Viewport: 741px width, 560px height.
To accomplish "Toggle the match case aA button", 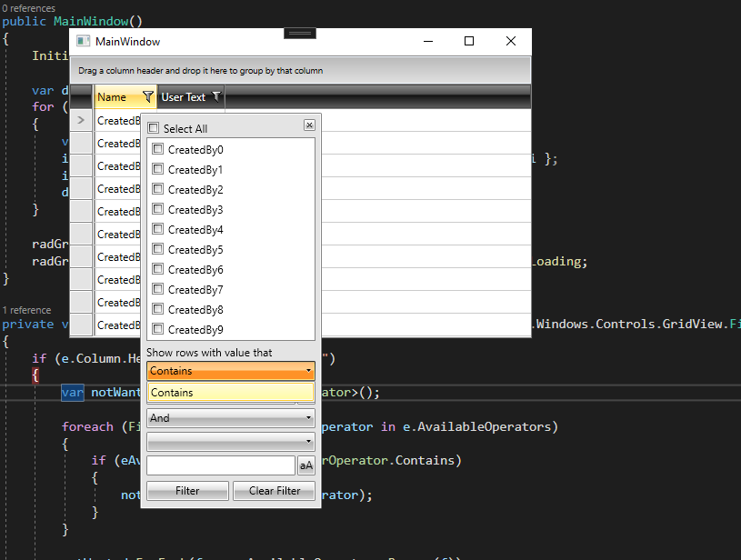I will pyautogui.click(x=306, y=465).
